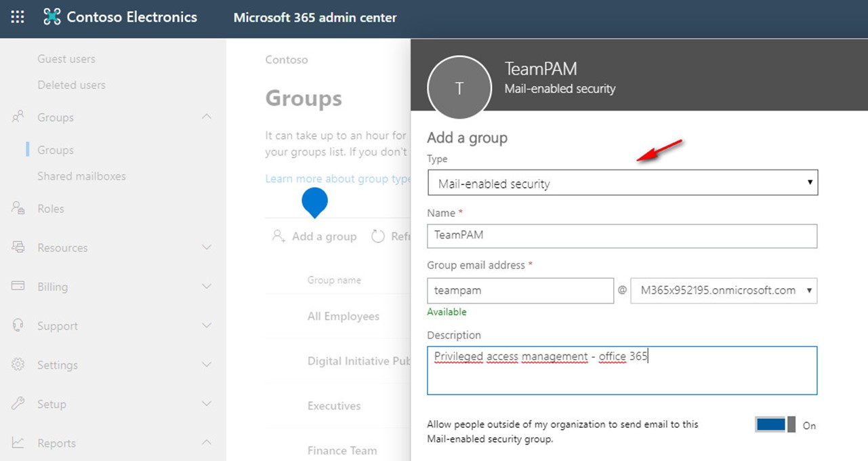The width and height of the screenshot is (868, 461).
Task: Expand the Resources section chevron
Action: click(x=207, y=247)
